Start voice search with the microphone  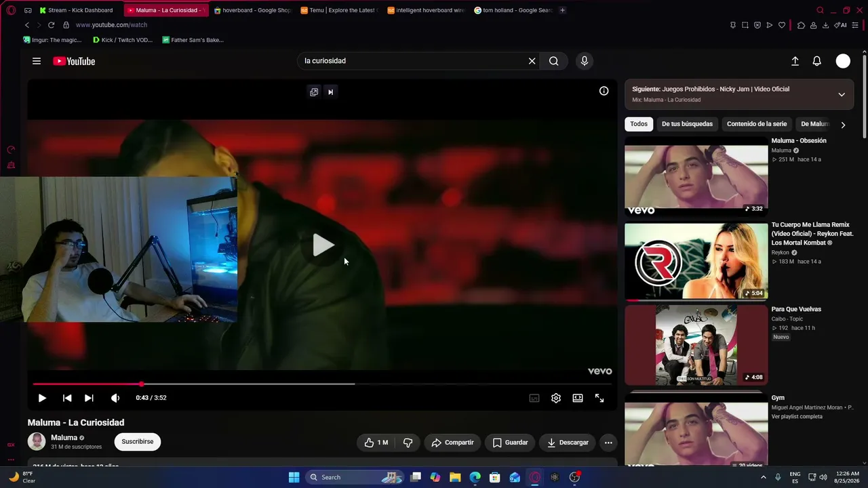585,61
